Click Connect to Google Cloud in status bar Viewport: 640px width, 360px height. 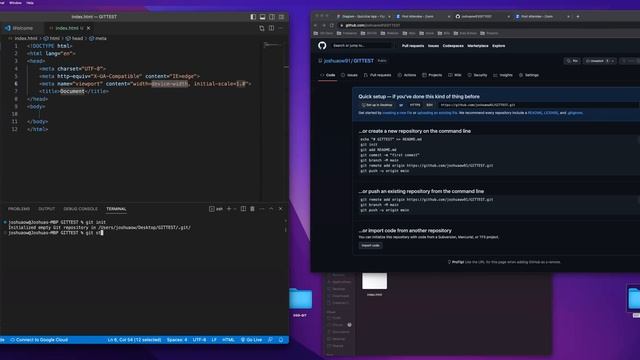tap(39, 340)
